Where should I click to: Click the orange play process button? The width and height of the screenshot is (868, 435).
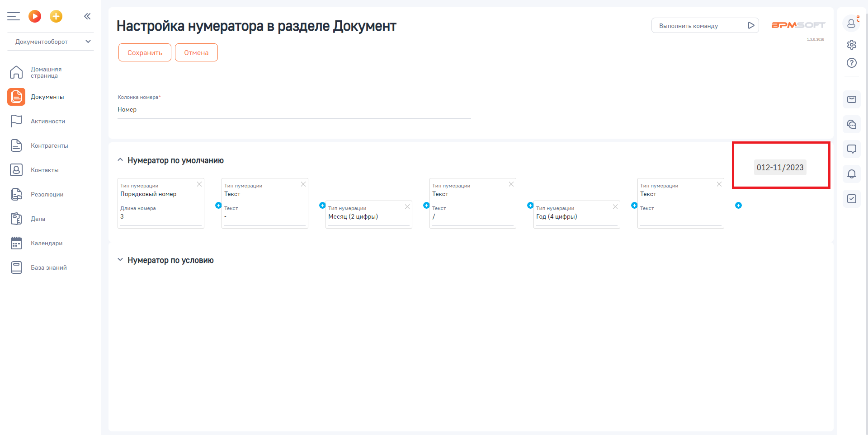pos(35,16)
